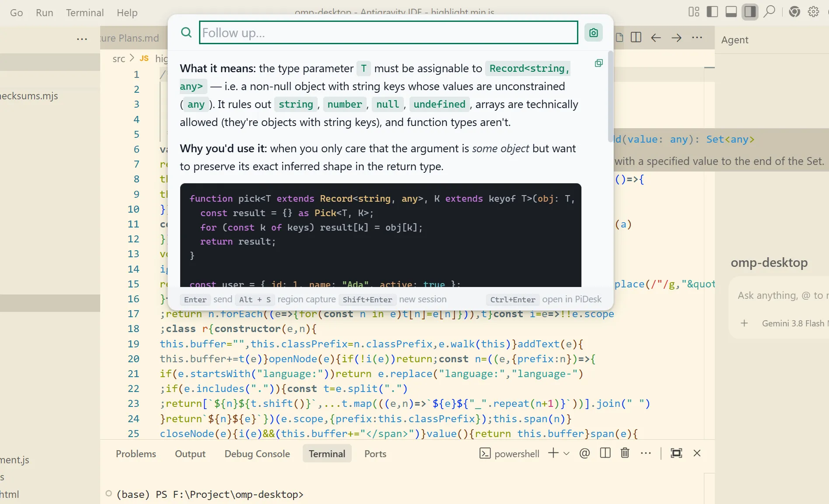Screen dimensions: 829x504
Task: Close the bottom terminal panel
Action: [697, 453]
